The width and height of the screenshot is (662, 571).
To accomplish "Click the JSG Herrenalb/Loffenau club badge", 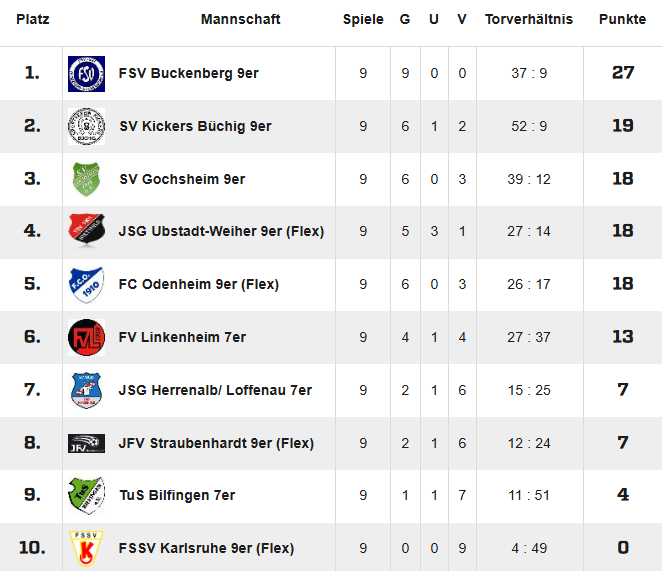I will (x=86, y=390).
